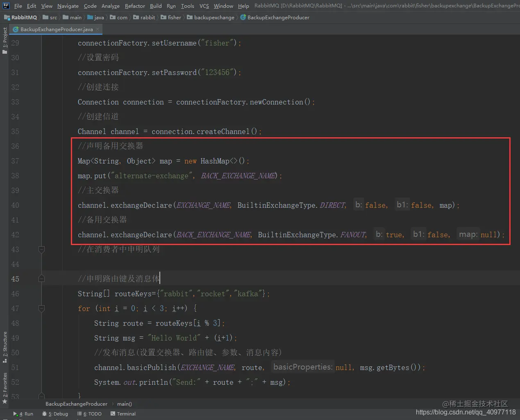Click newConnection() call on line 33
Image resolution: width=520 pixels, height=420 pixels.
[280, 102]
